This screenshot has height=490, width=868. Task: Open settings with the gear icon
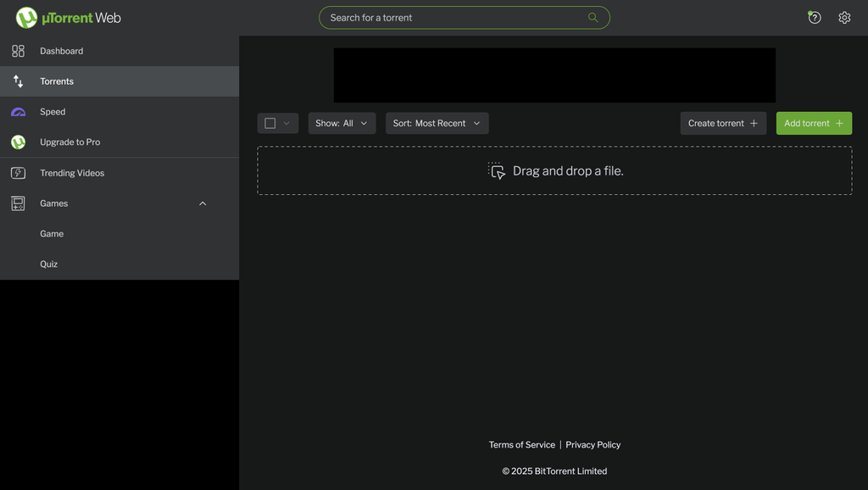844,17
